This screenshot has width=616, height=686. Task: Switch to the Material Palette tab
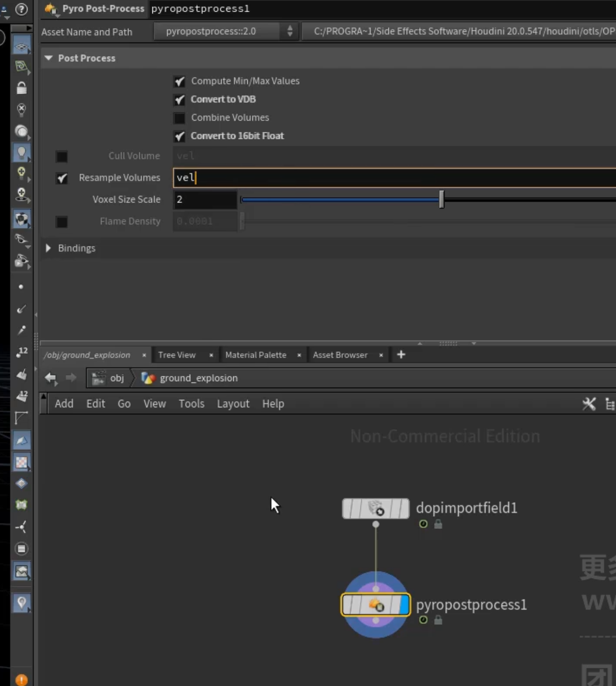pos(256,355)
